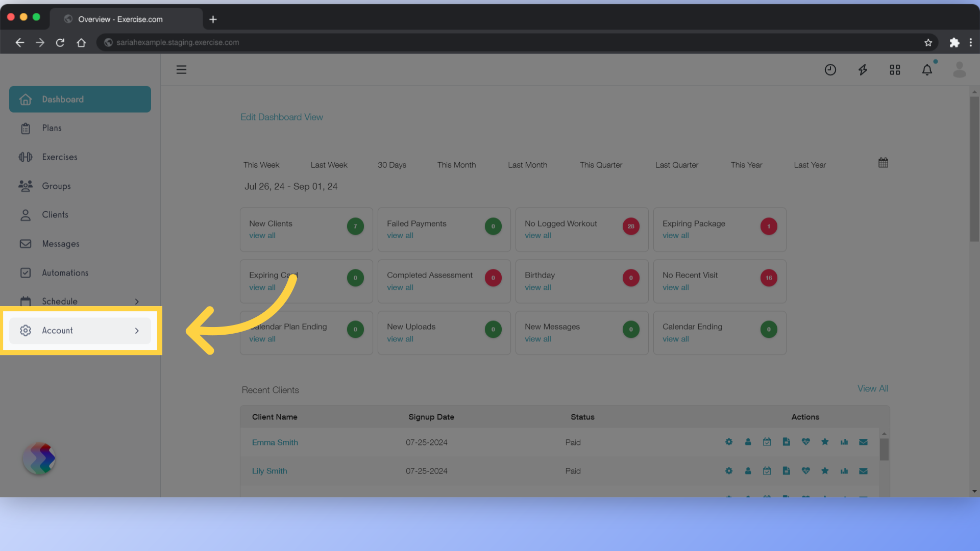The image size is (980, 551).
Task: View all No Recent Visit clients
Action: (676, 288)
